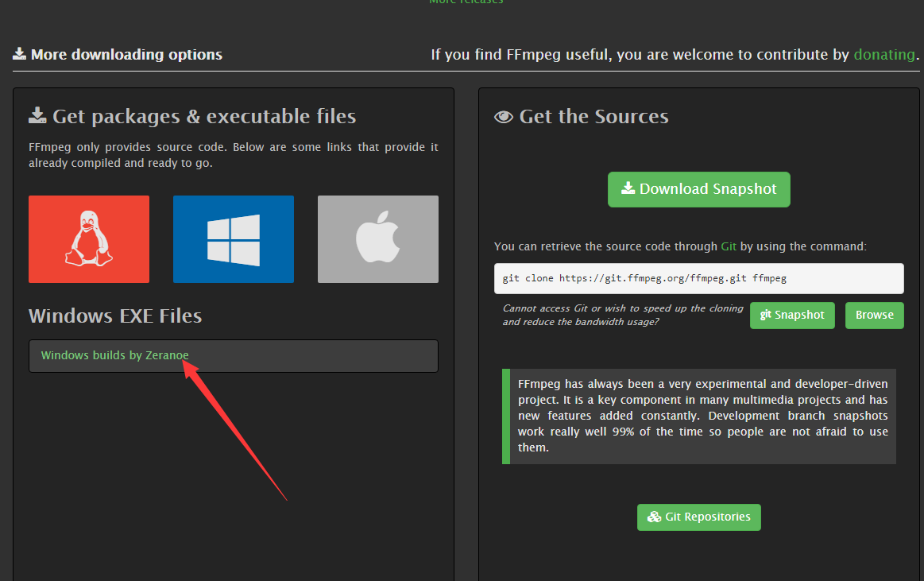Click the Get packages & executable files heading
The width and height of the screenshot is (924, 581).
click(x=204, y=117)
